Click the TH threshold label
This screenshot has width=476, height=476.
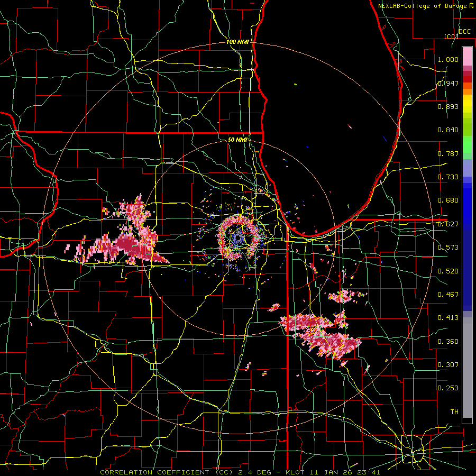pyautogui.click(x=454, y=412)
